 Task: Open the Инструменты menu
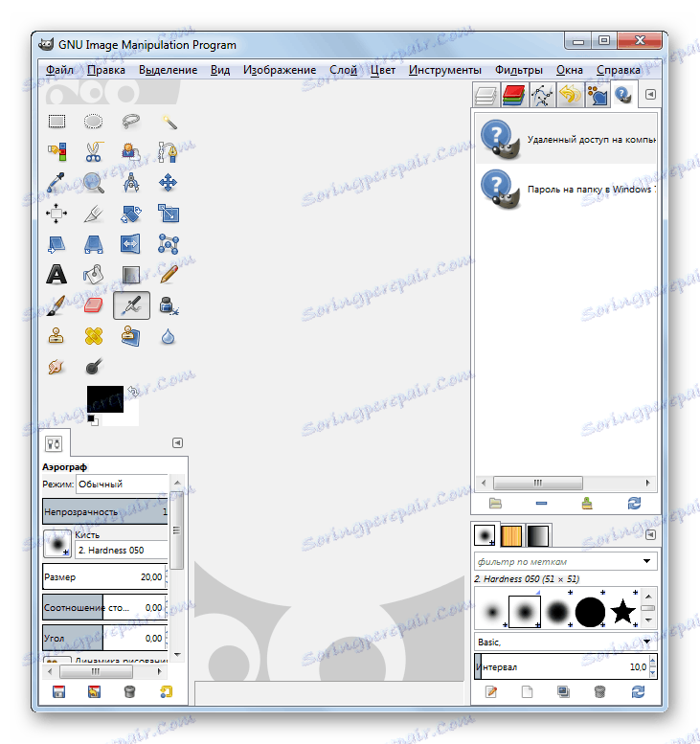[445, 70]
